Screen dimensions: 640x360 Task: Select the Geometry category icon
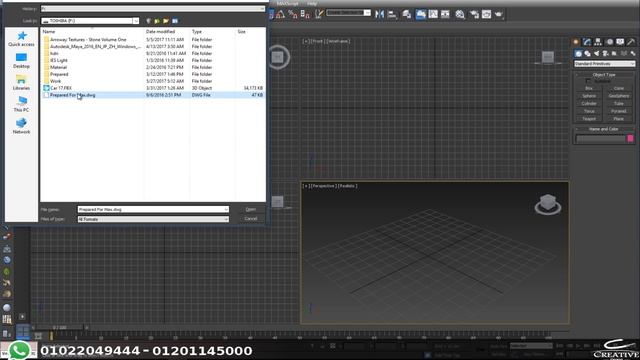578,53
